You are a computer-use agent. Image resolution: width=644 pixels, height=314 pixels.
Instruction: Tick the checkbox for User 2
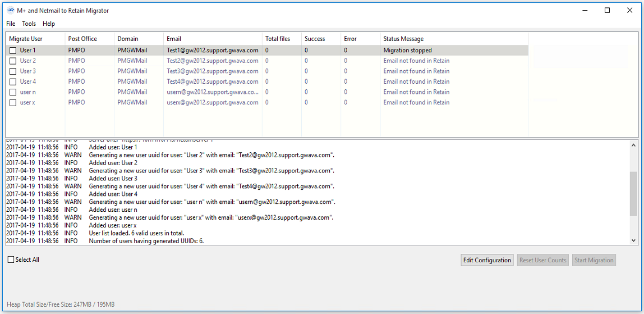pyautogui.click(x=13, y=61)
